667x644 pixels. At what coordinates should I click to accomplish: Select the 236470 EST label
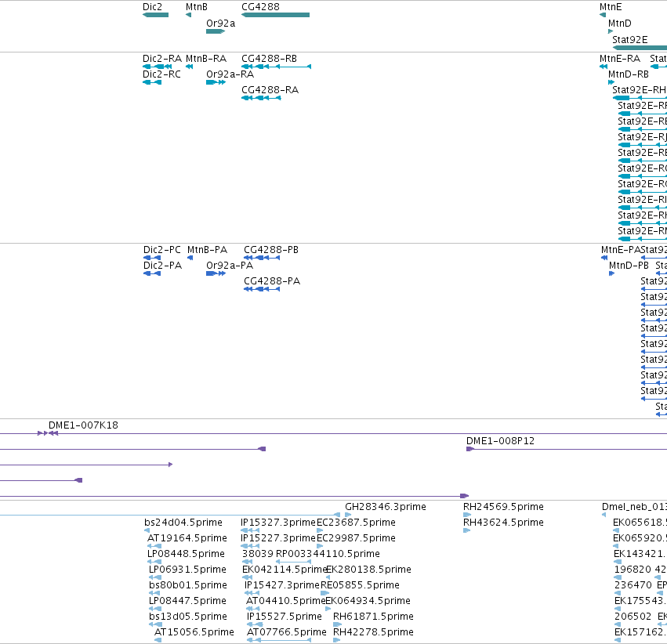point(633,585)
